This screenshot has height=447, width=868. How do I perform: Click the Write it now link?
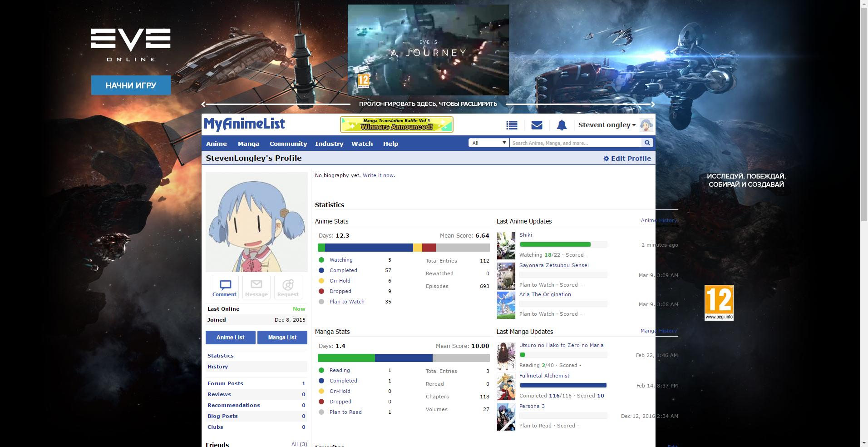(378, 175)
